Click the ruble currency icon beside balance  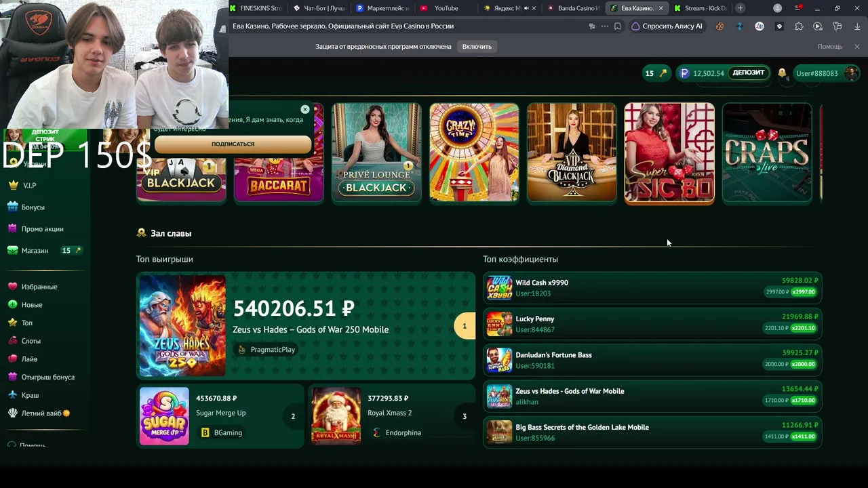[x=684, y=73]
